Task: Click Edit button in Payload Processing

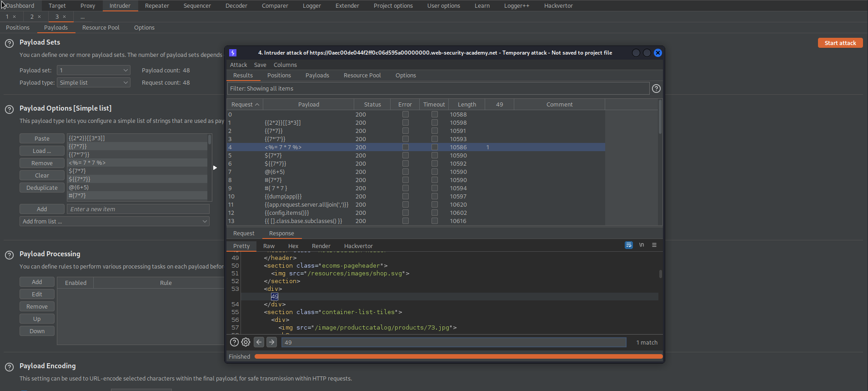Action: coord(37,294)
